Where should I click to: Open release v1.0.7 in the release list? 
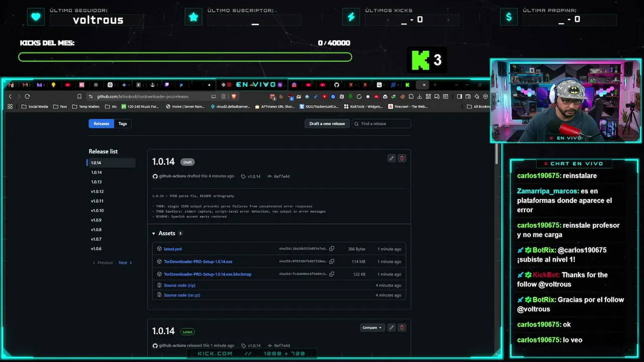click(x=96, y=239)
